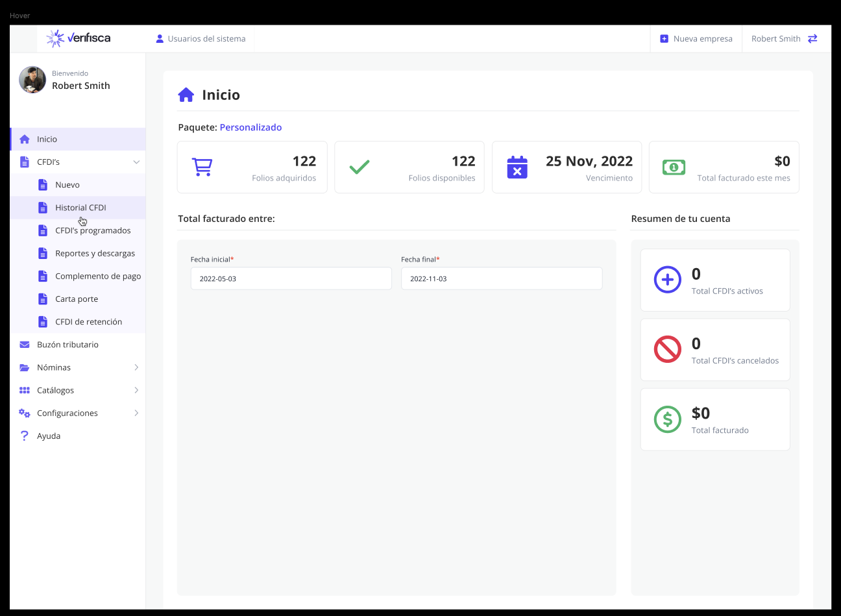Click the Fecha inicial date field
Screen dimensions: 841x616
click(291, 278)
